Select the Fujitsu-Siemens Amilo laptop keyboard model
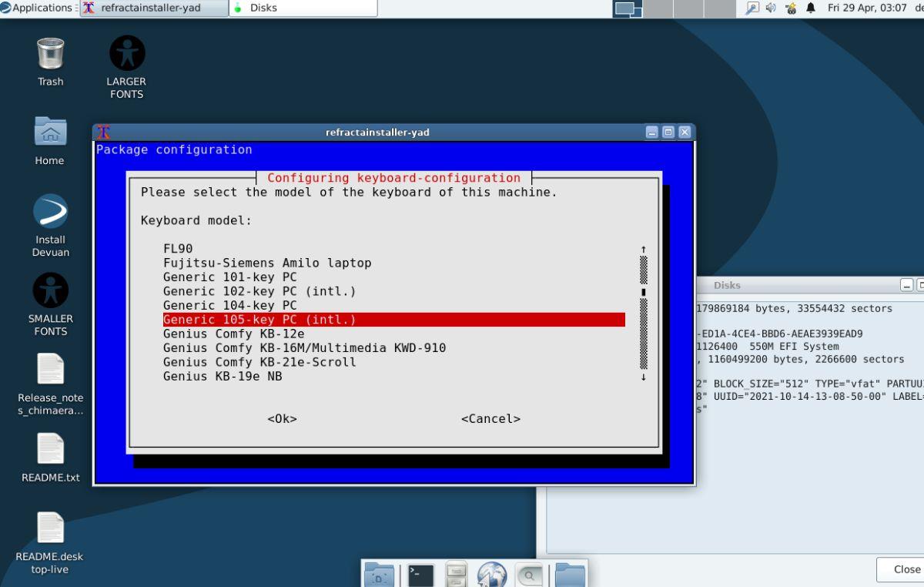Viewport: 924px width, 587px height. pos(267,263)
